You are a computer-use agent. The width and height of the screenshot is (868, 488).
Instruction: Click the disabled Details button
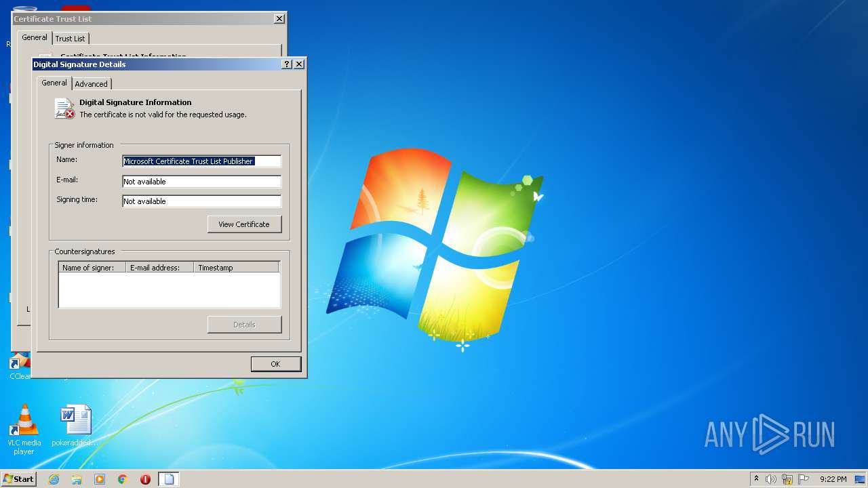244,325
